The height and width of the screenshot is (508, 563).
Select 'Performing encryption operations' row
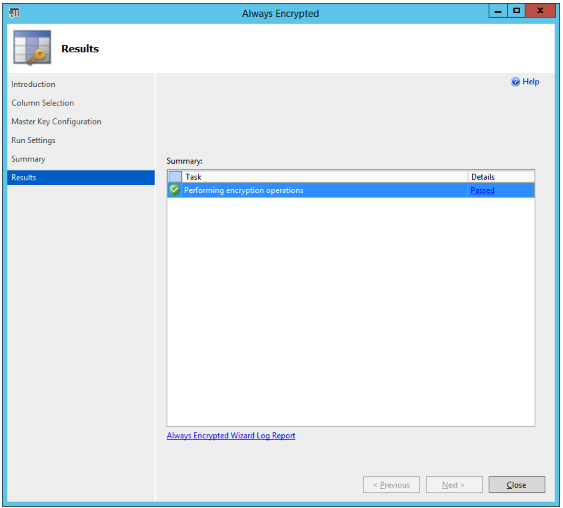click(351, 190)
